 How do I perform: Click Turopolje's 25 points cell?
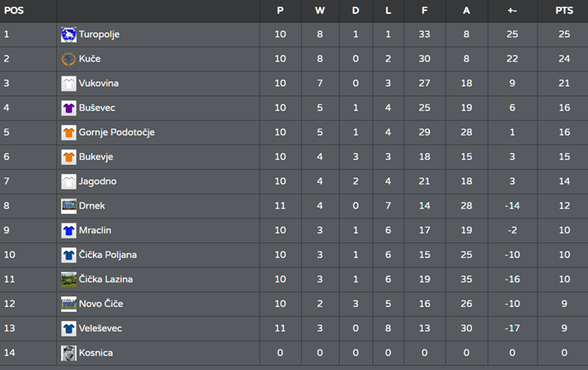pos(564,34)
